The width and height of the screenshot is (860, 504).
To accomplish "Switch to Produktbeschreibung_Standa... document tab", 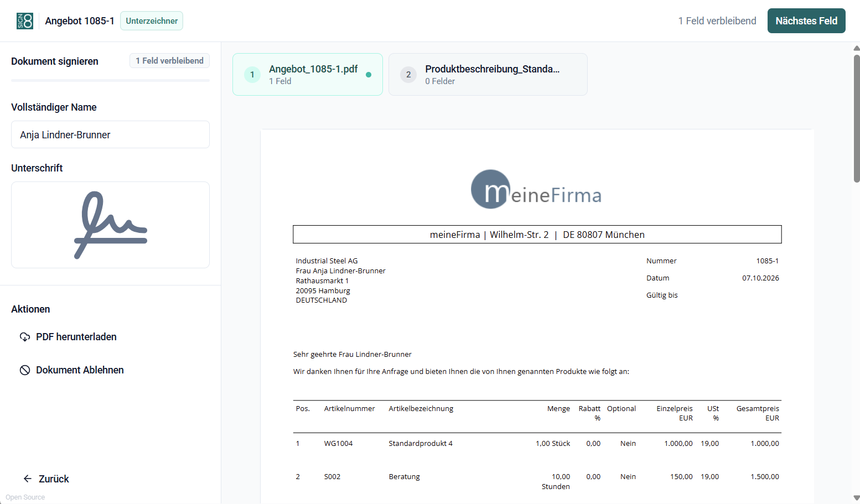I will click(x=488, y=75).
